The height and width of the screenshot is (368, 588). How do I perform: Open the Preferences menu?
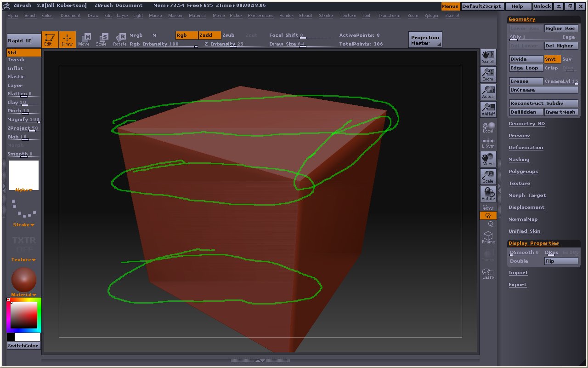click(x=260, y=15)
